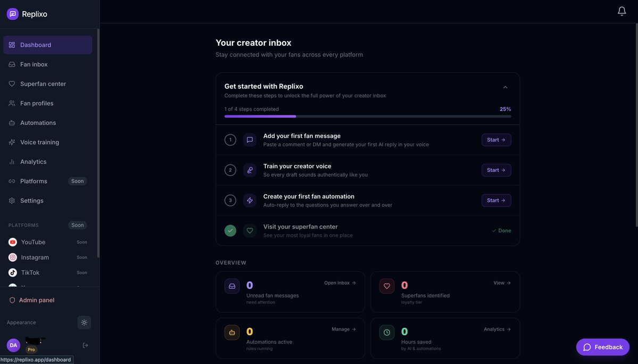This screenshot has height=364, width=638.
Task: Click Analytics link on Hours saved card
Action: point(497,329)
